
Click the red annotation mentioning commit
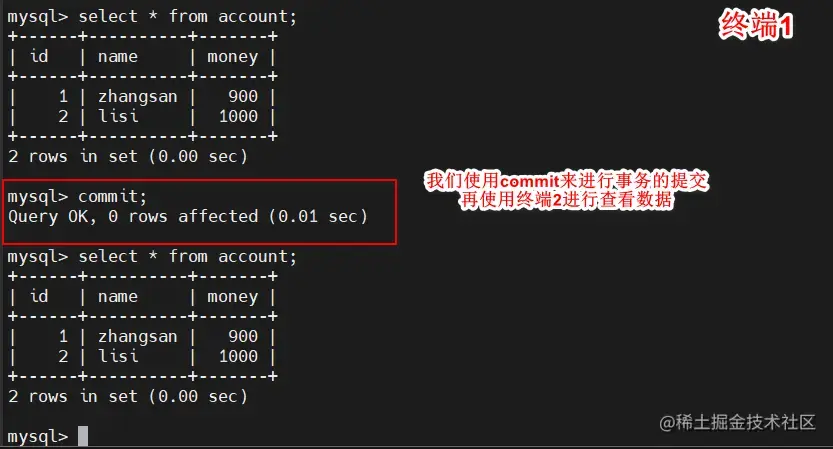[567, 181]
